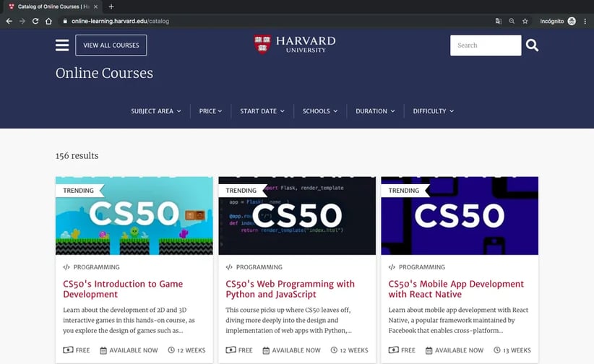Select the Catalog of Online Courses browser tab

[53, 6]
